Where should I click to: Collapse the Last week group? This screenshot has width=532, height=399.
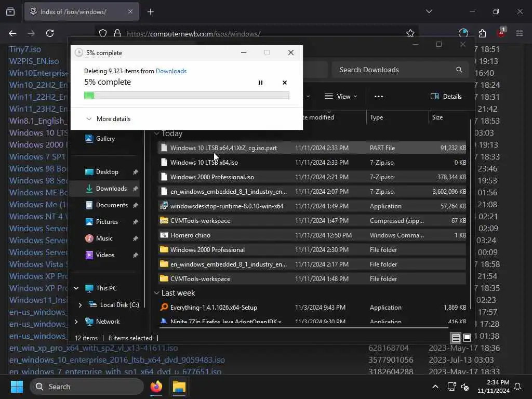156,293
